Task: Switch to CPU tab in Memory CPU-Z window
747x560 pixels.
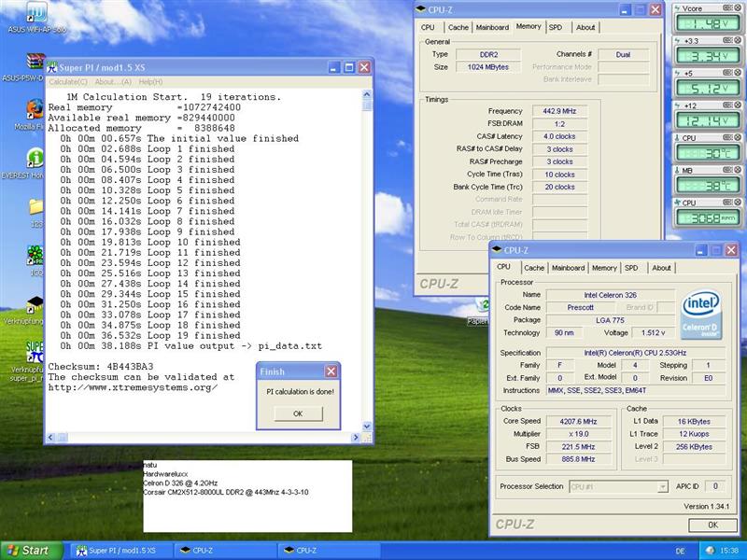Action: [428, 28]
